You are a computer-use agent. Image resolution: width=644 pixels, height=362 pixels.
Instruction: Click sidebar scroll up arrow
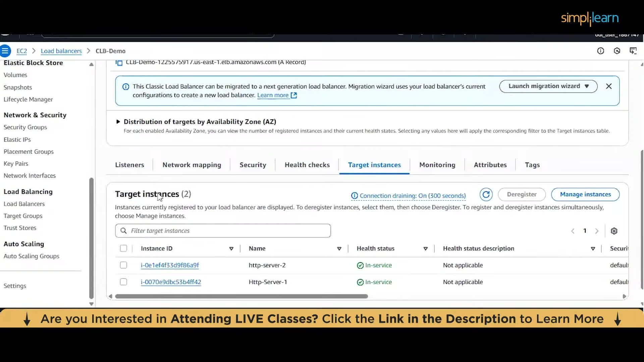(x=91, y=64)
